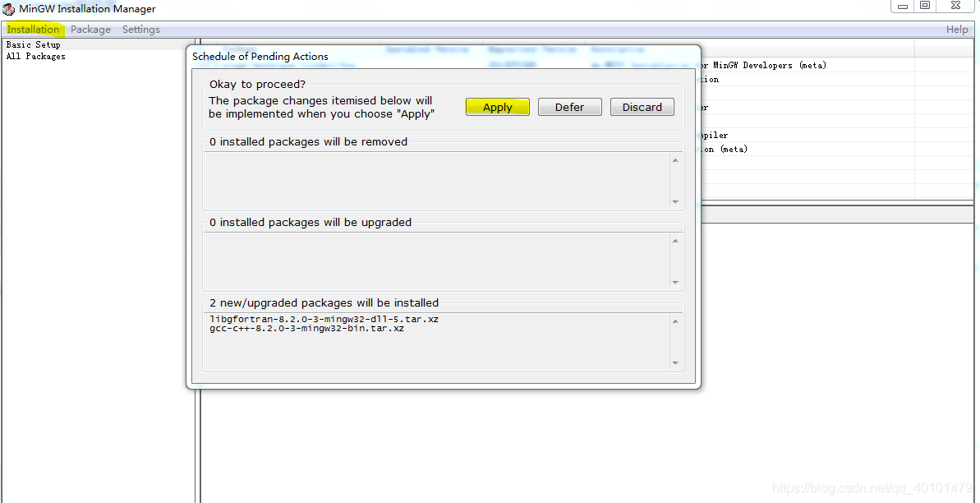Maximize the MinGW Installation Manager window
This screenshot has height=503, width=980.
(925, 7)
